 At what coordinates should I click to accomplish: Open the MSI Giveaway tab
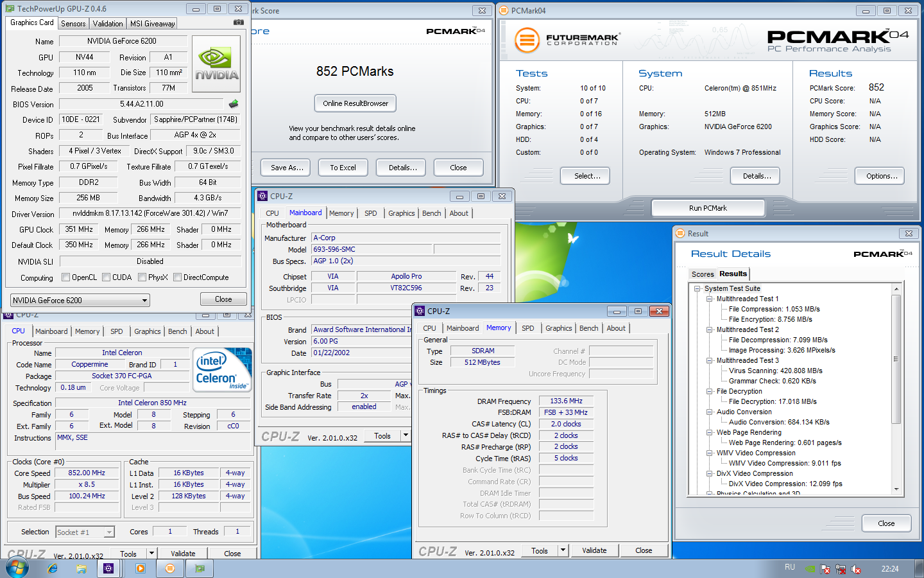(x=152, y=23)
